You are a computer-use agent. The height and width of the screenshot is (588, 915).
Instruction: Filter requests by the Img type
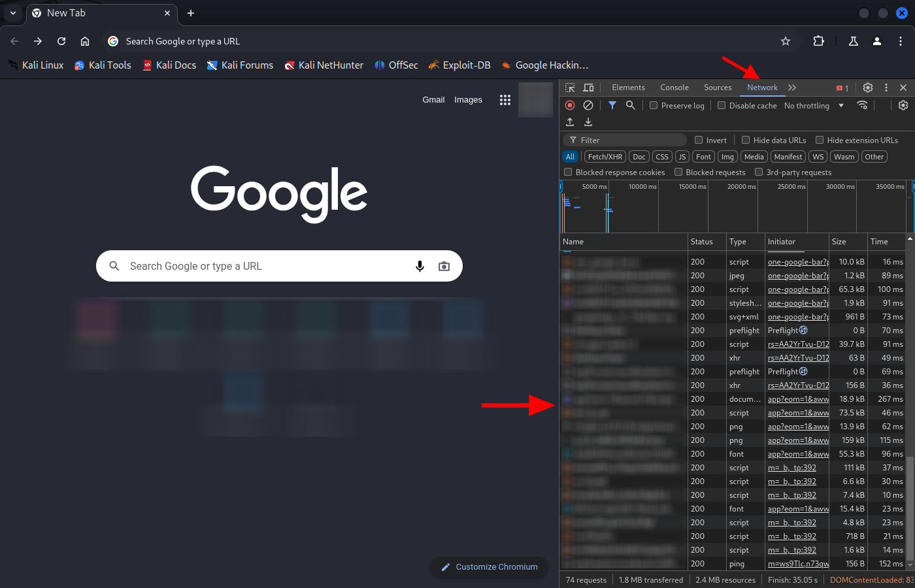pos(727,157)
